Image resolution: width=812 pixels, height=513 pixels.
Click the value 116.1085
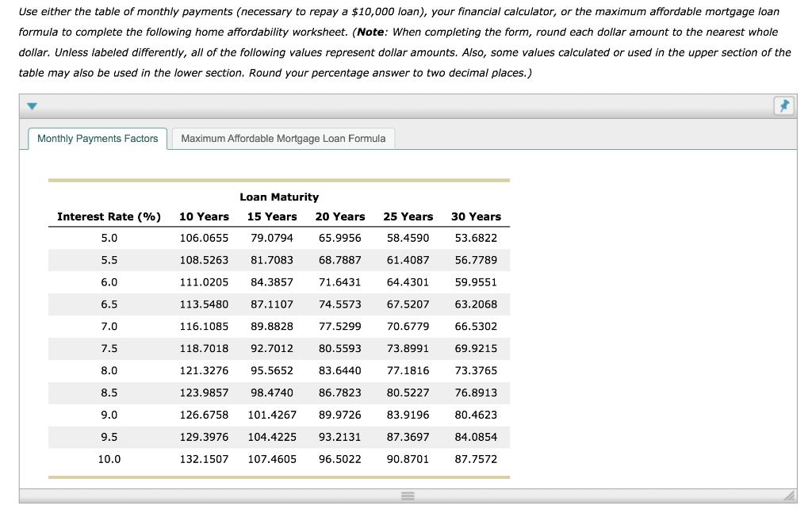point(204,326)
